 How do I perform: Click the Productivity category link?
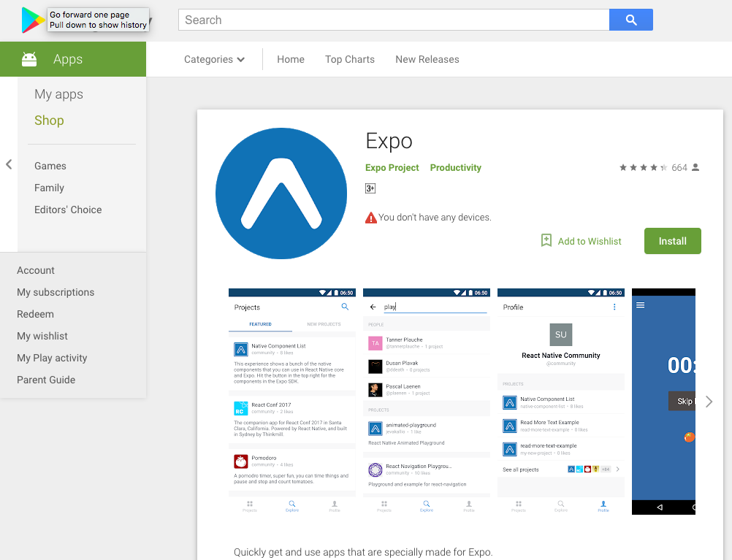(x=455, y=168)
